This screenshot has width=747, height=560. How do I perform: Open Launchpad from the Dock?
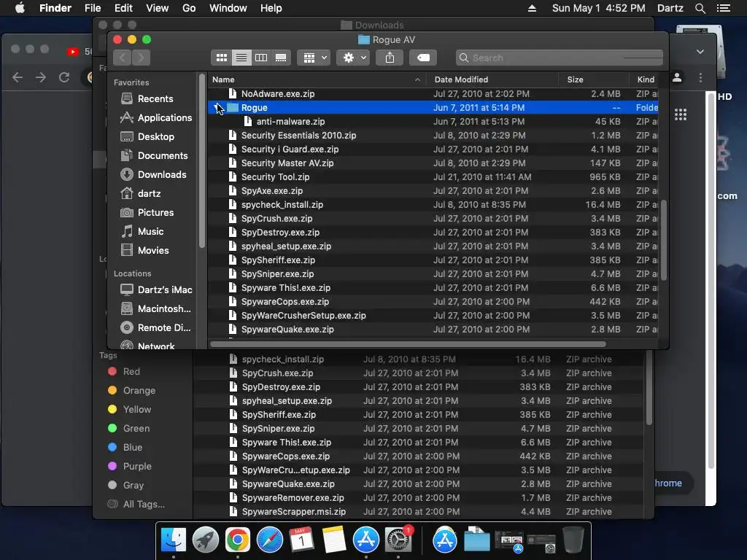[205, 540]
